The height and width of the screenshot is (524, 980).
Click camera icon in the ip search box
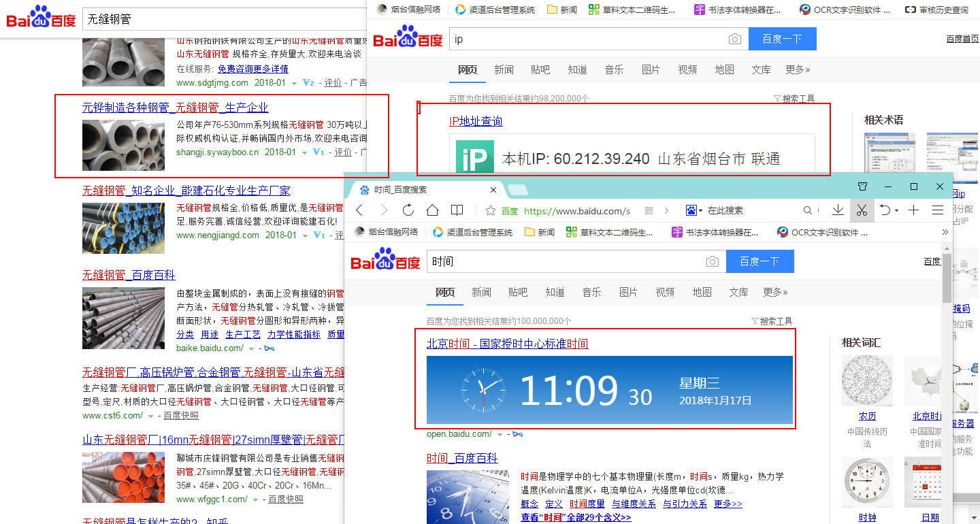(x=735, y=39)
